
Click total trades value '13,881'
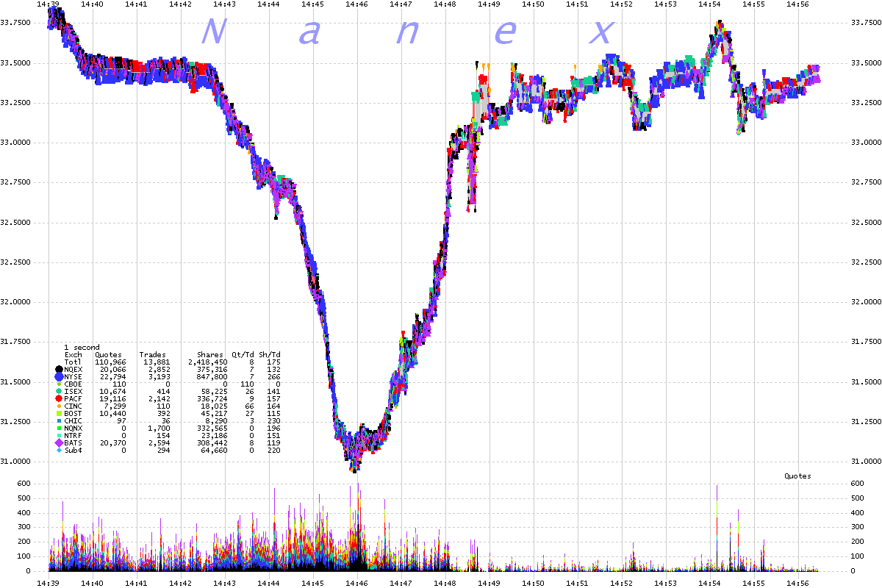coord(157,362)
